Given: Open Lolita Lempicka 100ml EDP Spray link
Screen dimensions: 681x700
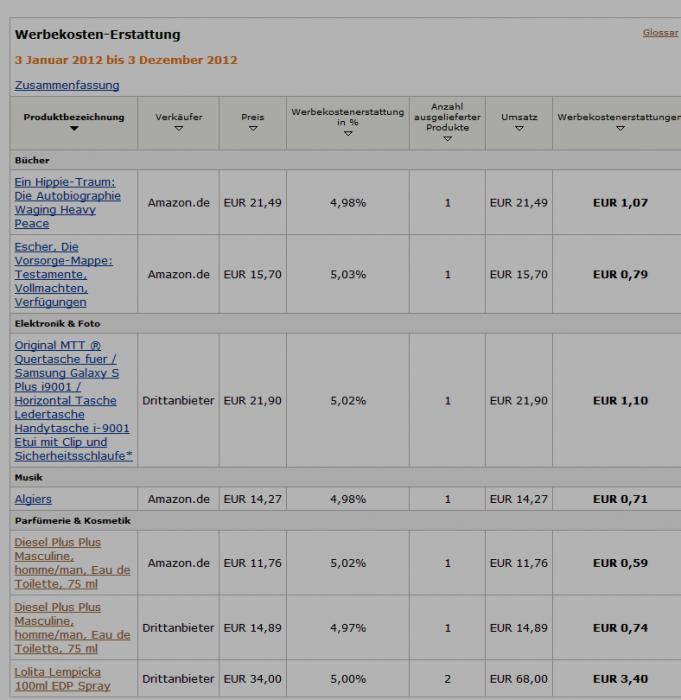Looking at the screenshot, I should pos(62,679).
